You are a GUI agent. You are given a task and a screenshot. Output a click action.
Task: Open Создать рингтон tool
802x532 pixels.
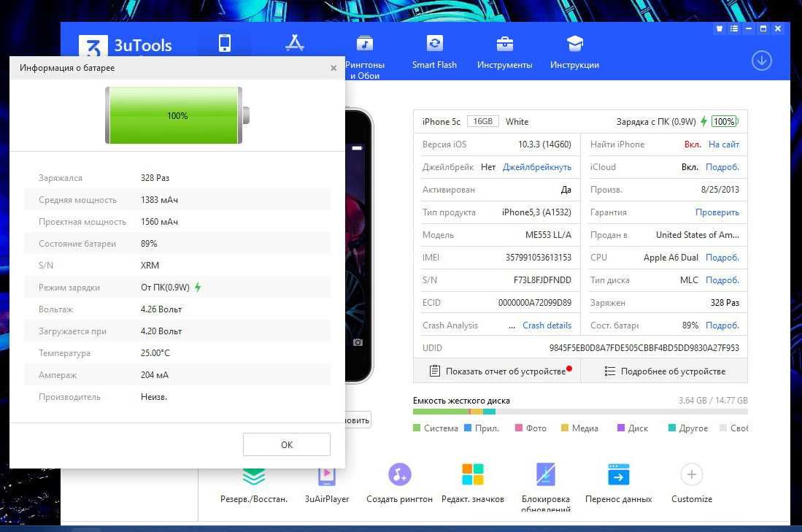[x=399, y=483]
